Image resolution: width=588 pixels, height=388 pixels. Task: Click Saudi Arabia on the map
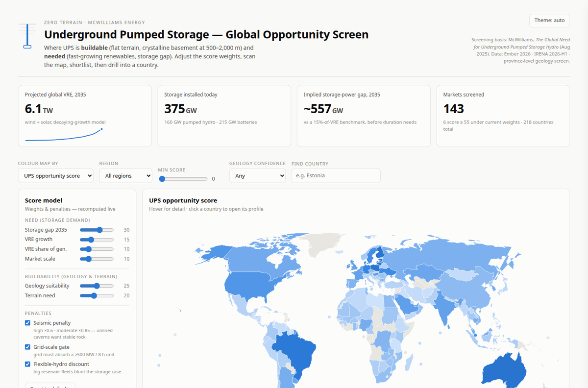[408, 307]
